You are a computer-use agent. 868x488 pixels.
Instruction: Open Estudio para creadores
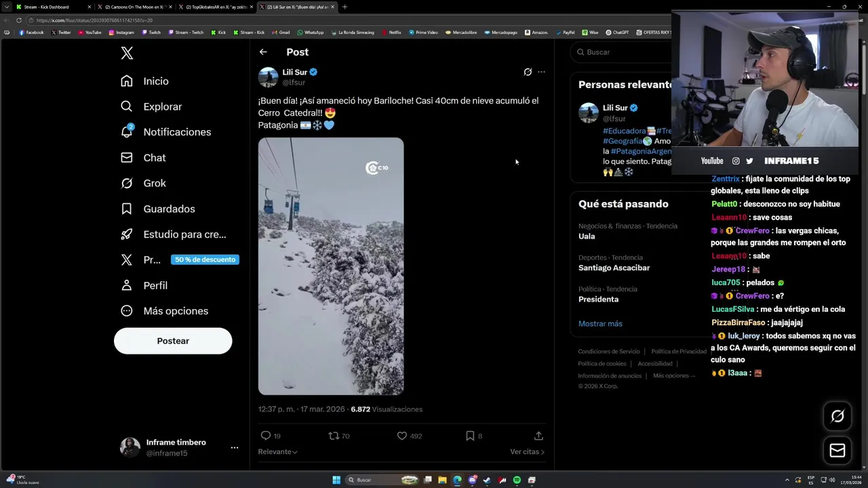pos(173,234)
